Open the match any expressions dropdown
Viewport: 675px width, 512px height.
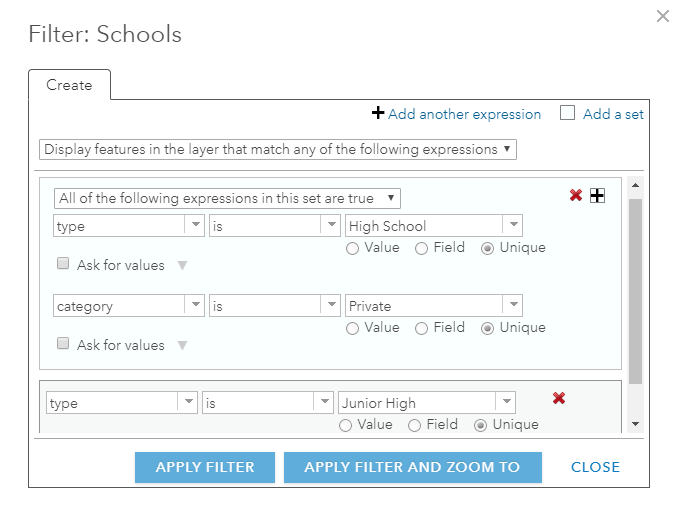(278, 149)
